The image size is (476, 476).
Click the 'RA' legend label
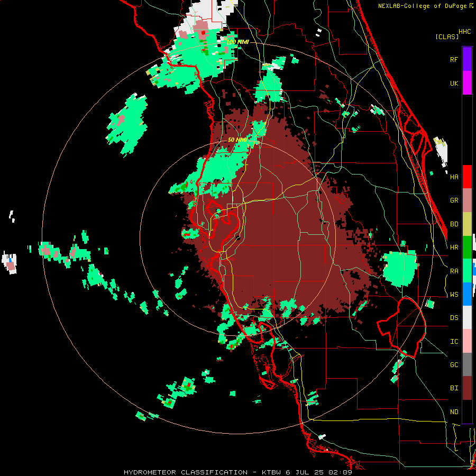click(454, 271)
